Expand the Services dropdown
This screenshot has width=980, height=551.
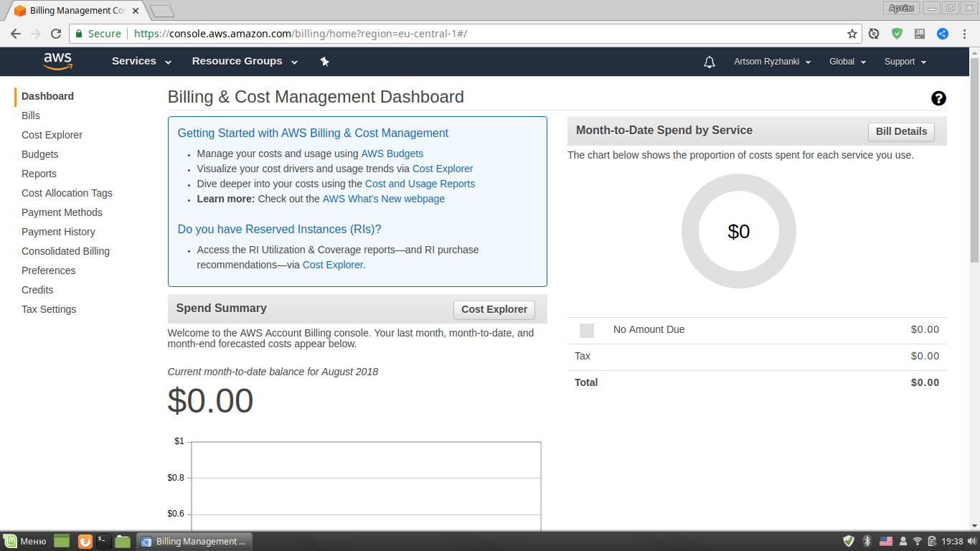[141, 62]
